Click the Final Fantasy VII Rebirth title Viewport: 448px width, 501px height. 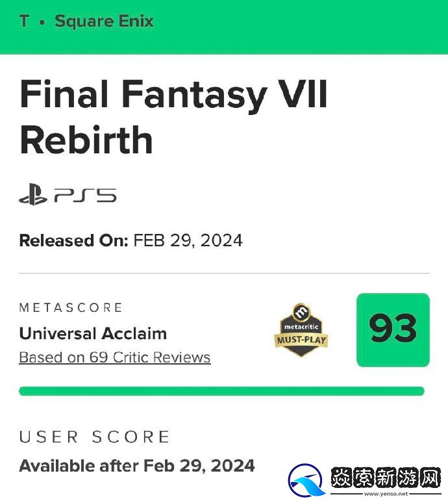point(173,117)
